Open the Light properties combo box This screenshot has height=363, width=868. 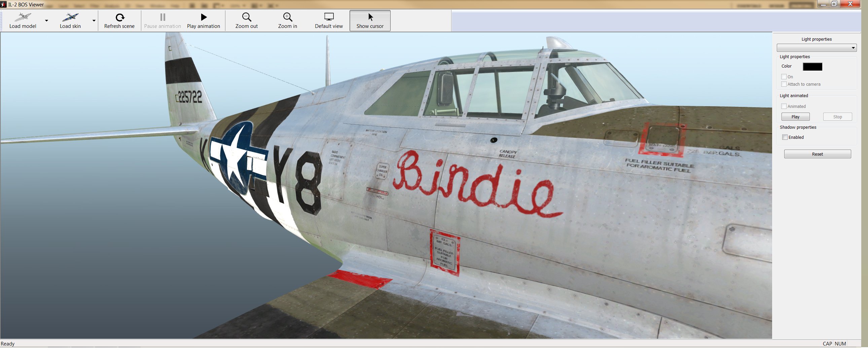[x=817, y=48]
